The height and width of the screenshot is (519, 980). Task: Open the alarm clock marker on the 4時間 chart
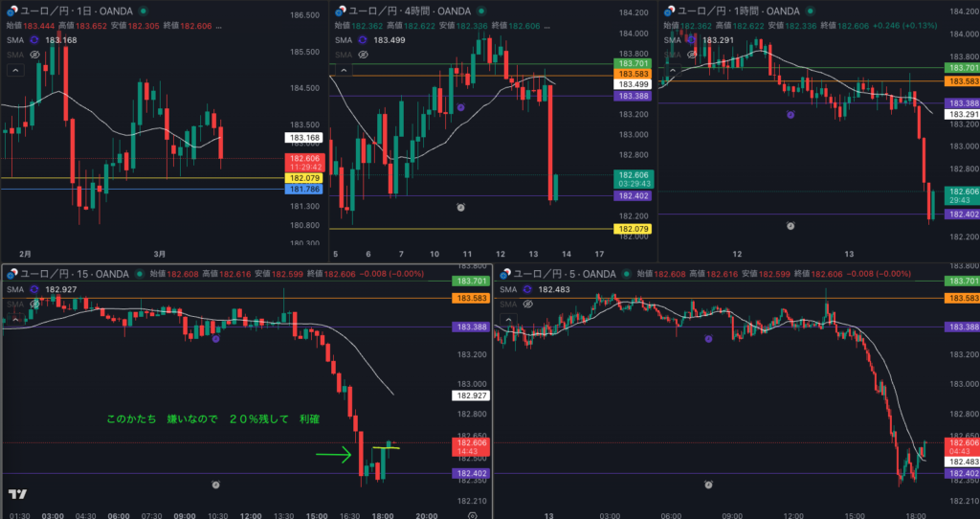(x=460, y=207)
